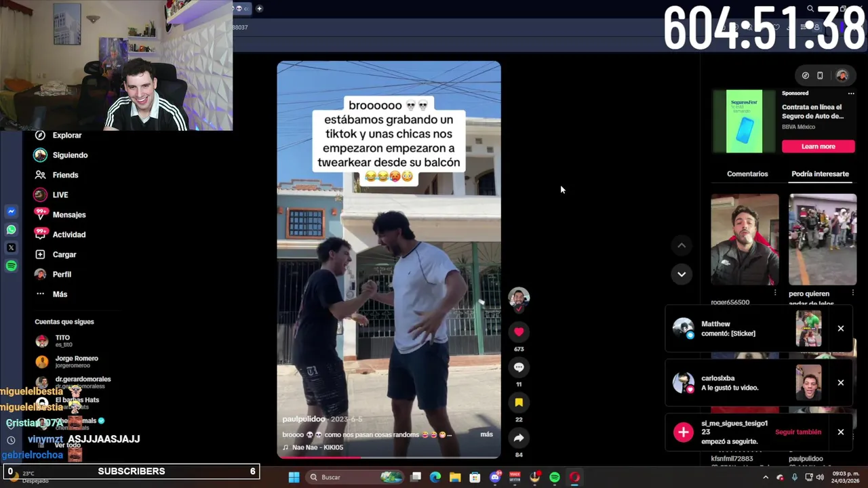
Task: Expand the Más menu
Action: coord(52,294)
